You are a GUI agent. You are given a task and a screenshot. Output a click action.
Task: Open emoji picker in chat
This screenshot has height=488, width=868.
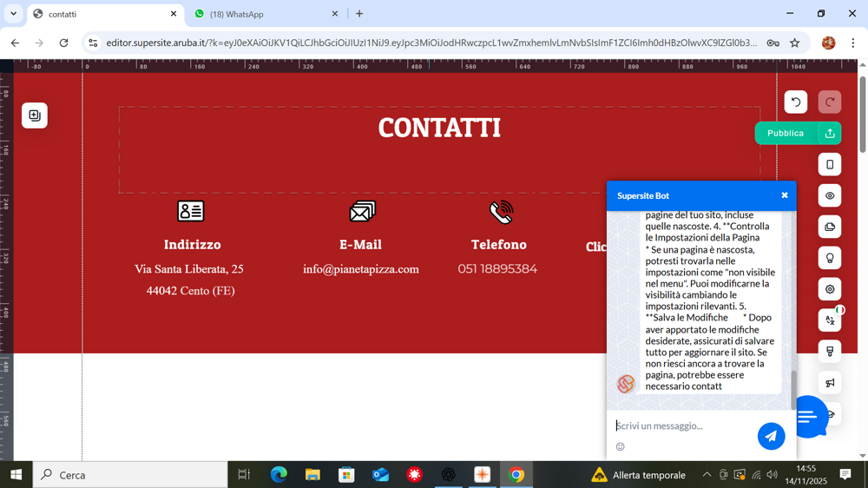(620, 447)
